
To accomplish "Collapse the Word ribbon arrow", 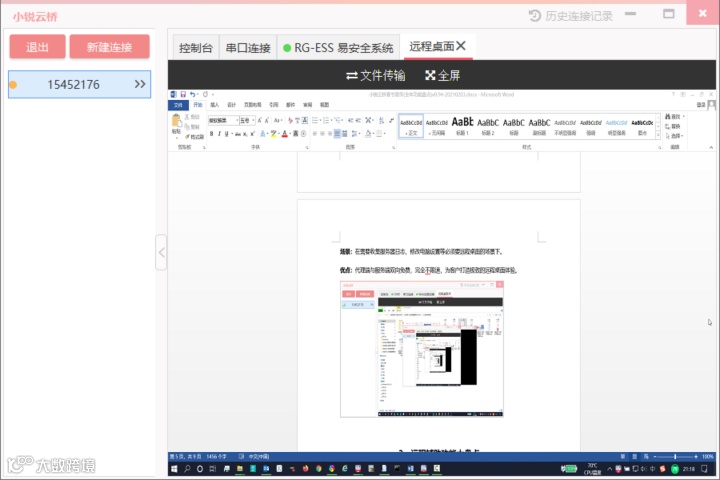I will click(x=711, y=147).
